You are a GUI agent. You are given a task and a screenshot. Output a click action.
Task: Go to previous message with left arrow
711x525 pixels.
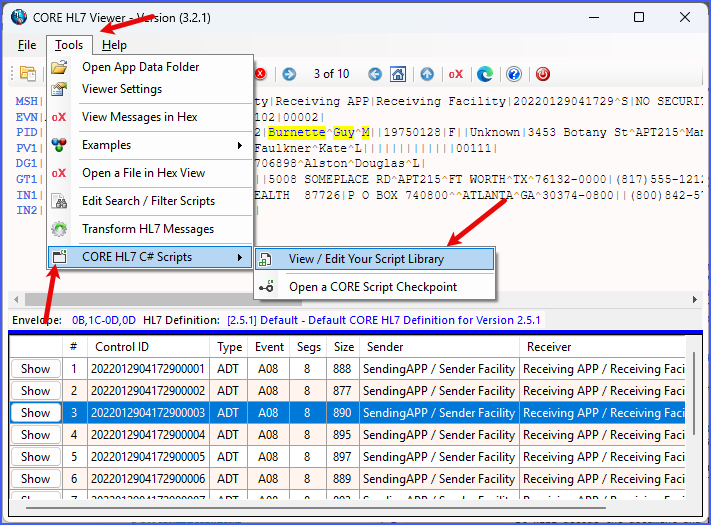375,74
